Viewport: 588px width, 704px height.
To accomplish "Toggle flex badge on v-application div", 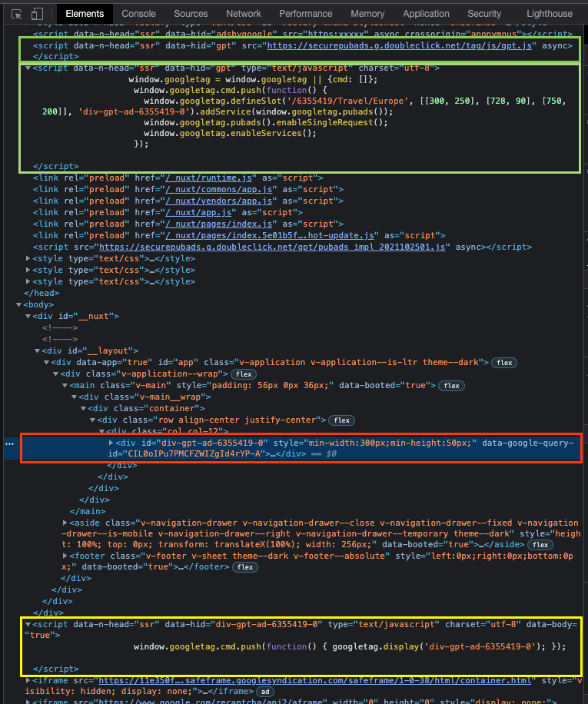I will pos(504,363).
